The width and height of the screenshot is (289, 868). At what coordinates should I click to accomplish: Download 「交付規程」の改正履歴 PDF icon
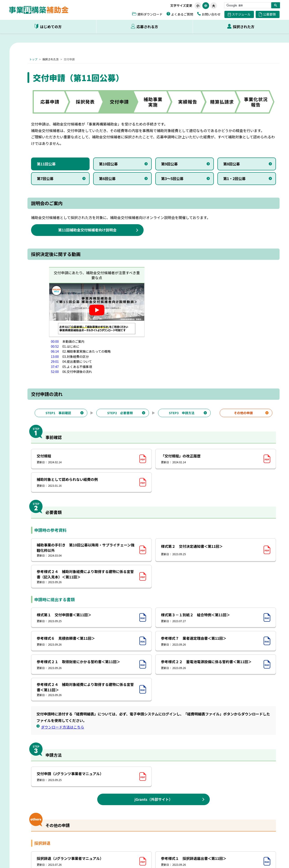267,459
